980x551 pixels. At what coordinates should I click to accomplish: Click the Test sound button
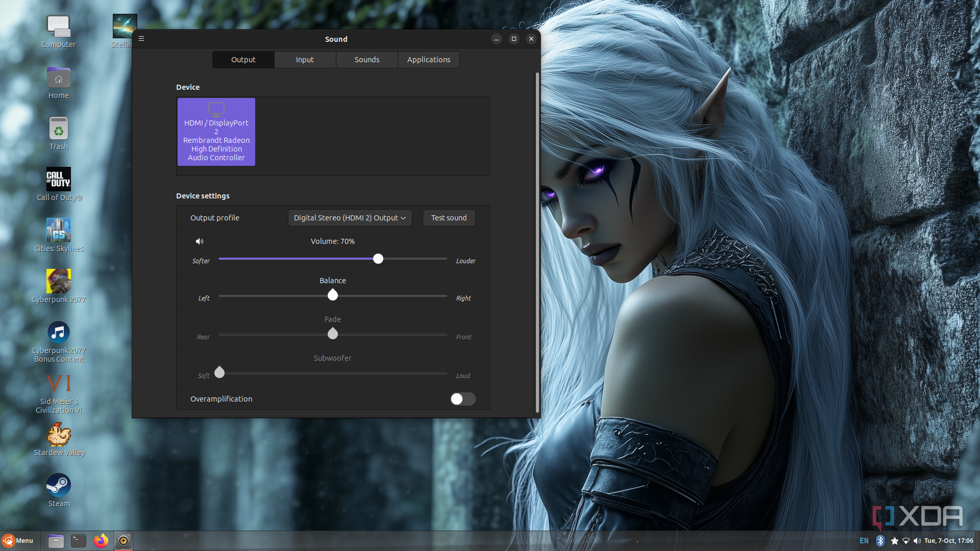click(449, 218)
